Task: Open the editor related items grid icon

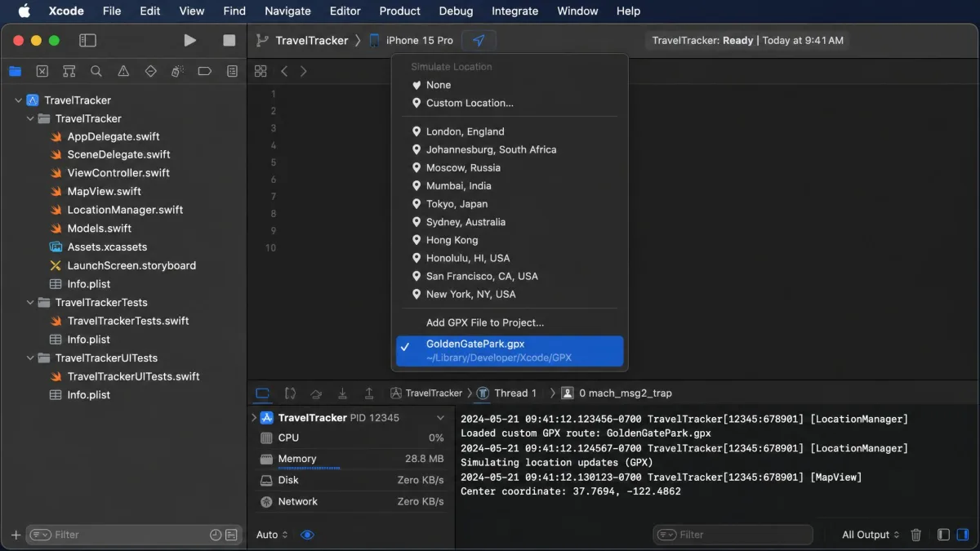Action: click(261, 71)
